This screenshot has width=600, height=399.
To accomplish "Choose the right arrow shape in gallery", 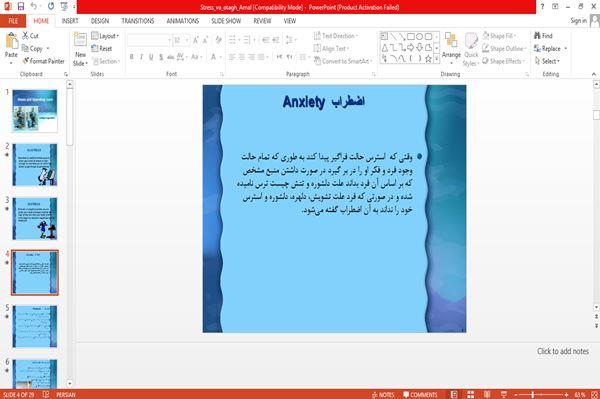I will coord(411,47).
